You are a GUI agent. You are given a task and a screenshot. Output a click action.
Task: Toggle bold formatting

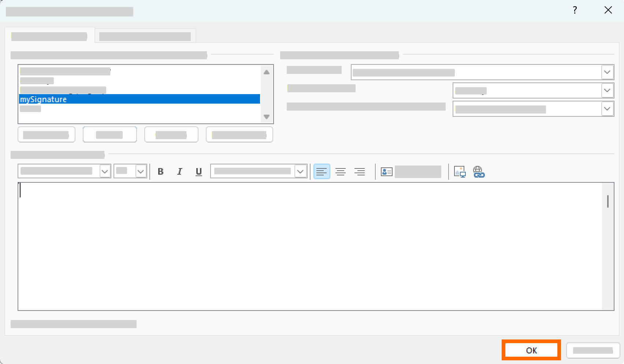pyautogui.click(x=160, y=171)
